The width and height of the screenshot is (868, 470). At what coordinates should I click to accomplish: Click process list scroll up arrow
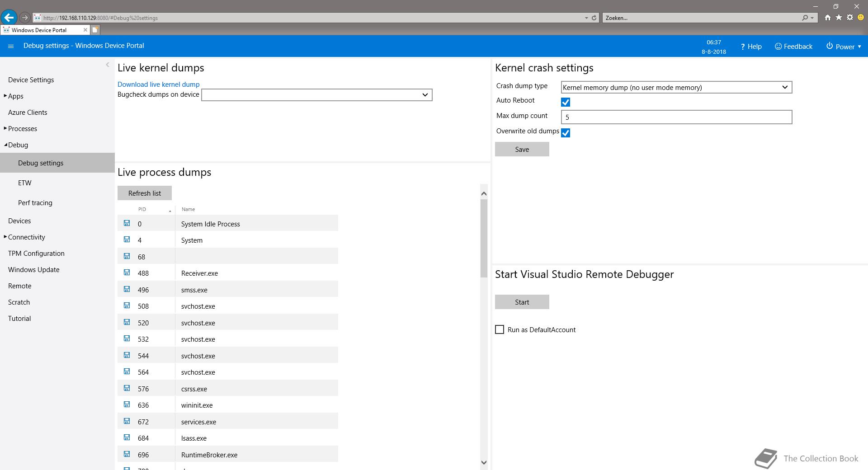pyautogui.click(x=484, y=193)
